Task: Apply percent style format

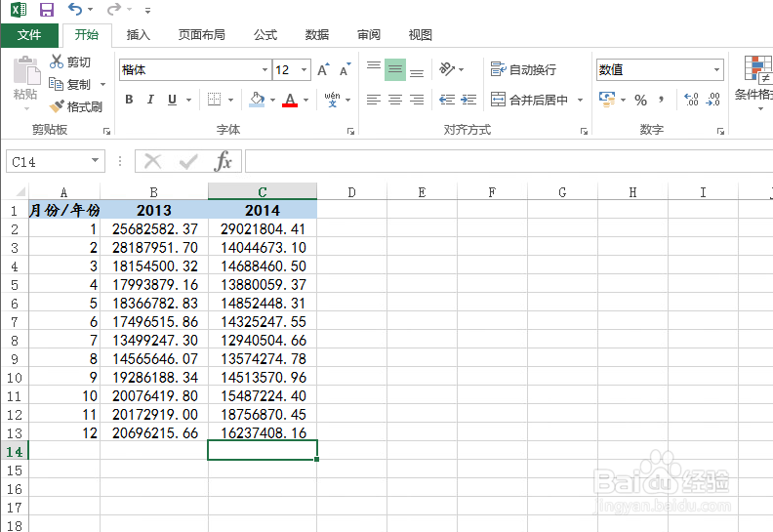Action: [640, 101]
